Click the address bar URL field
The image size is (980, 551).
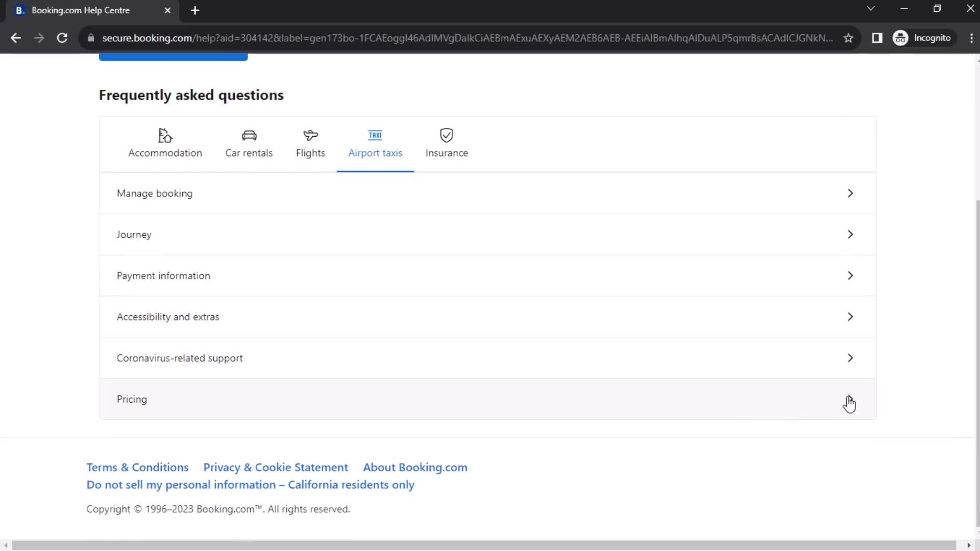tap(467, 38)
